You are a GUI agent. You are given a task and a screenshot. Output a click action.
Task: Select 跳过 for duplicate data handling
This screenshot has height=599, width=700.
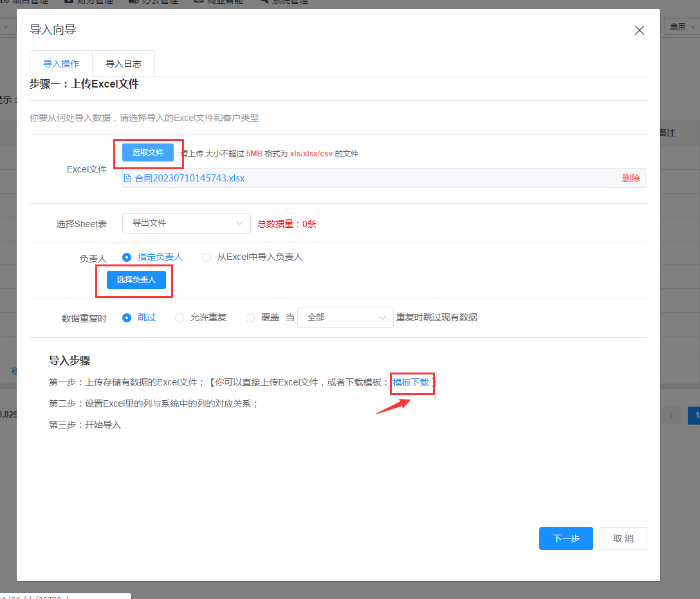127,318
